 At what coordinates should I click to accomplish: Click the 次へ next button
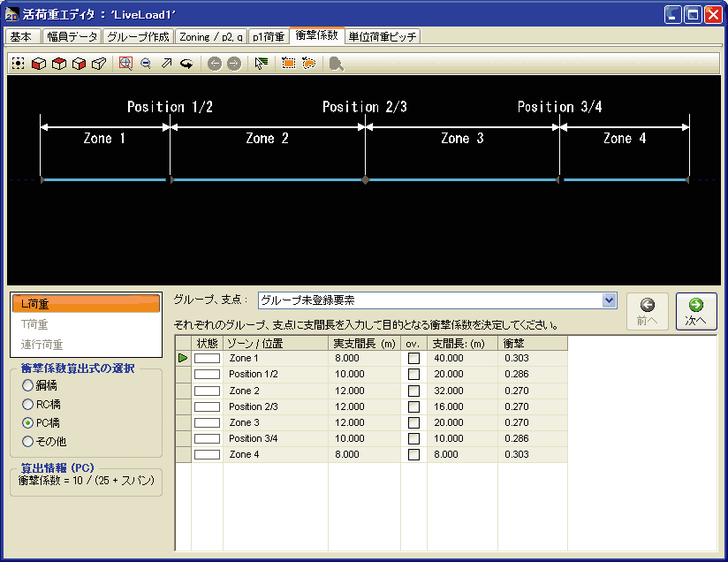point(695,312)
